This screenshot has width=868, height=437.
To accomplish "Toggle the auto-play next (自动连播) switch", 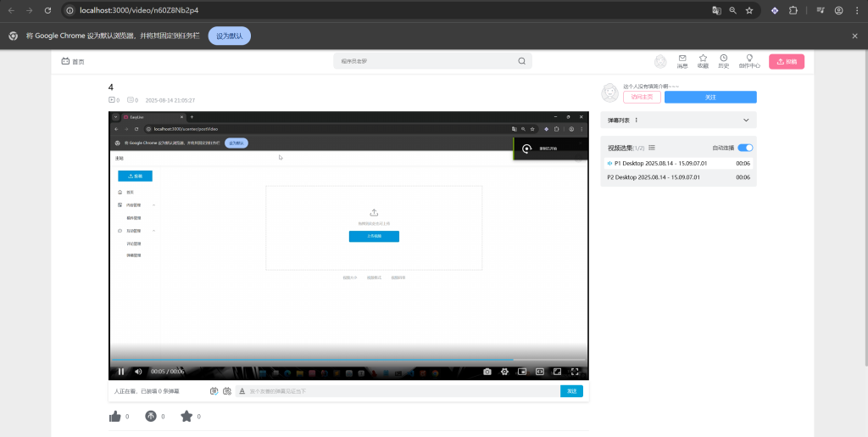I will 745,148.
